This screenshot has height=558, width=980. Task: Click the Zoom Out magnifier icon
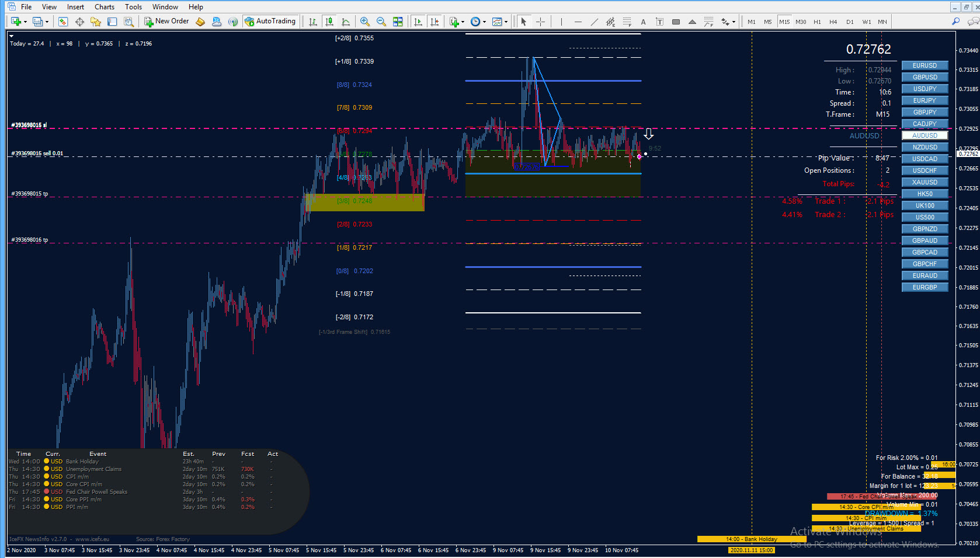point(381,22)
